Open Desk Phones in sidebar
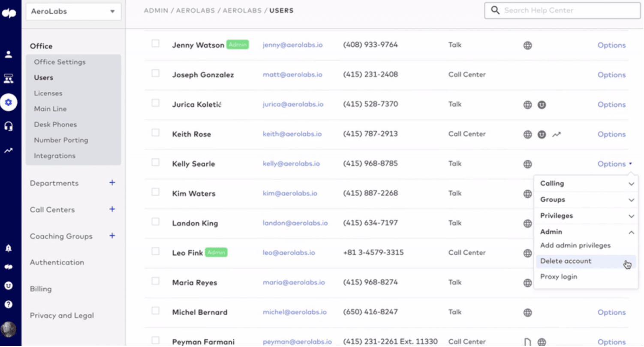This screenshot has width=644, height=347. click(55, 125)
